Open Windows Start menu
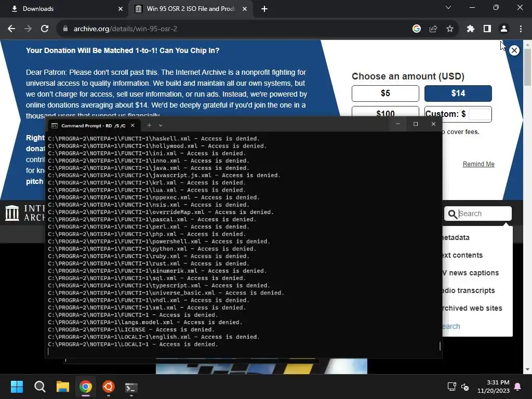Image resolution: width=532 pixels, height=399 pixels. pos(17,387)
